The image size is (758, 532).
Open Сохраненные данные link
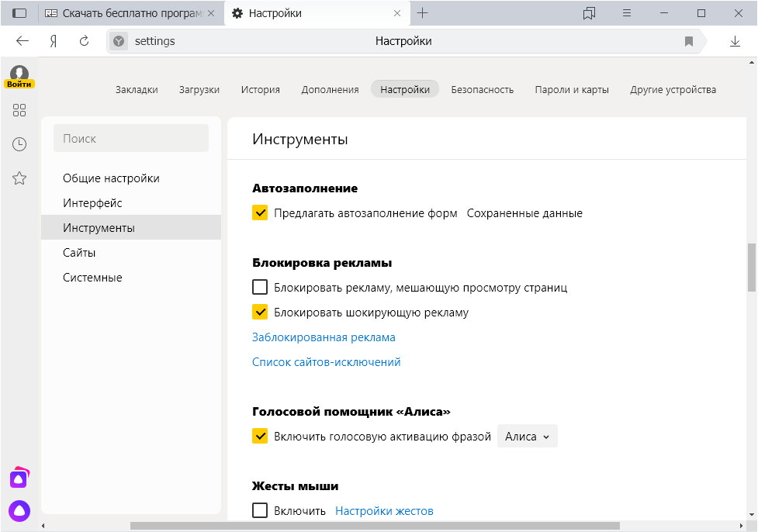pyautogui.click(x=524, y=213)
